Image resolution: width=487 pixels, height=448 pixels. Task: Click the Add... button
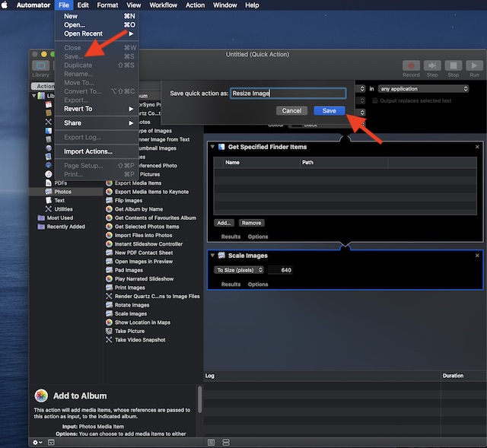click(x=224, y=223)
